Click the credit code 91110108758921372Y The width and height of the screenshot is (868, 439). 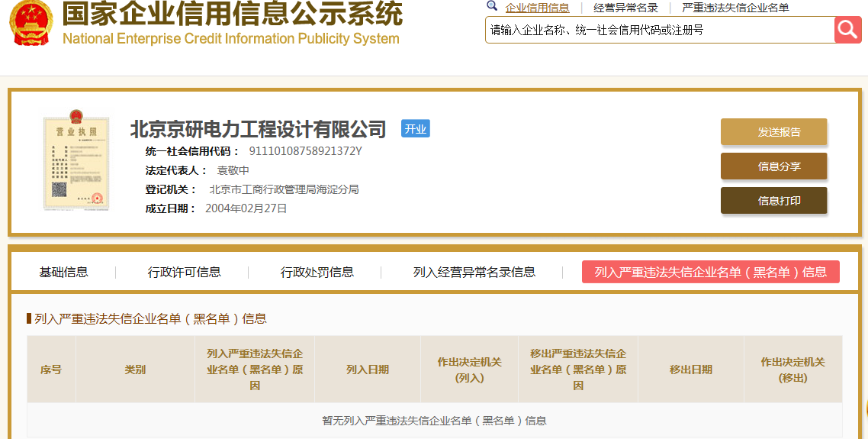pyautogui.click(x=306, y=151)
